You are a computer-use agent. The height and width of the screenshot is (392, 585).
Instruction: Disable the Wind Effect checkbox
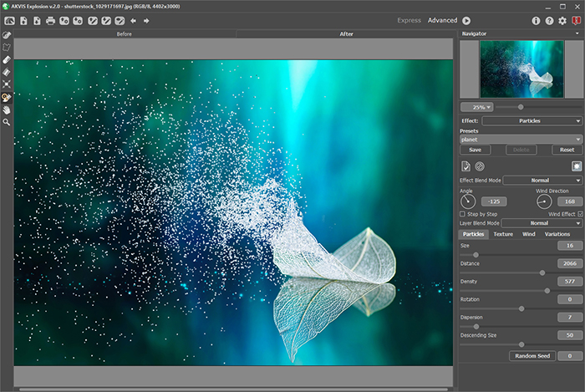click(580, 214)
